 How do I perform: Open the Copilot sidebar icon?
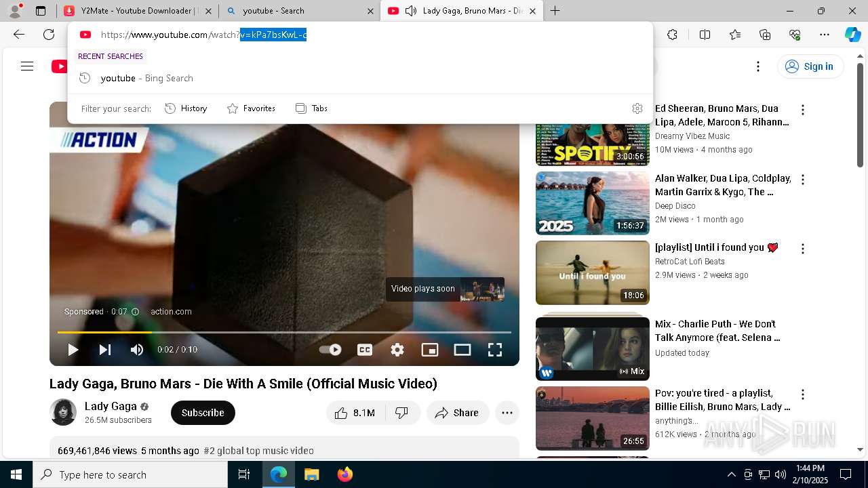[x=852, y=35]
